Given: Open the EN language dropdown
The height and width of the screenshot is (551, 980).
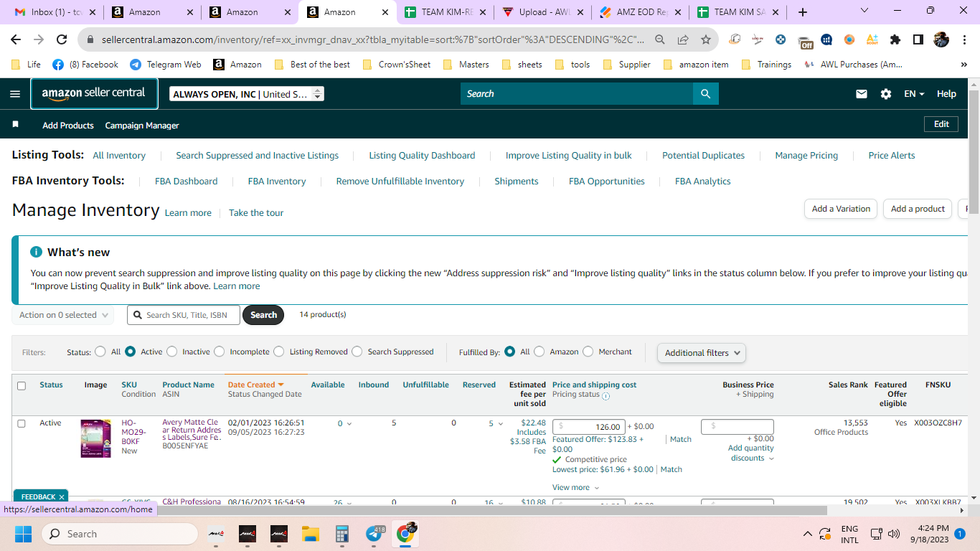Looking at the screenshot, I should (x=914, y=94).
